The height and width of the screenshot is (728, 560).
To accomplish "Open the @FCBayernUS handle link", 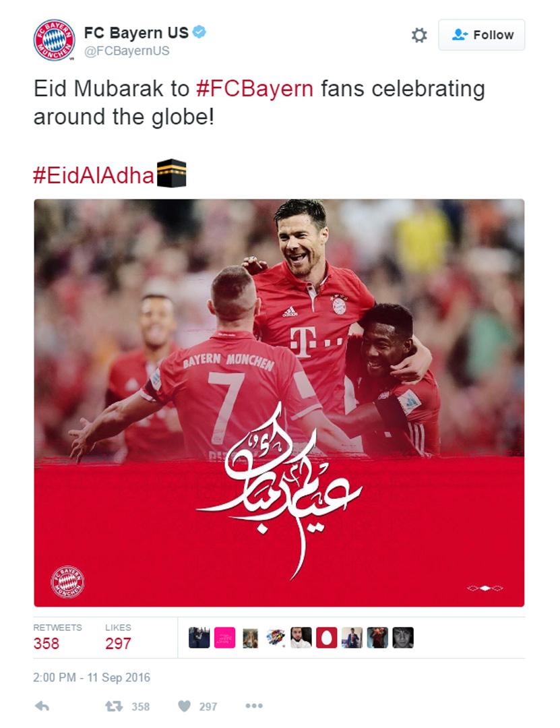I will tap(127, 51).
